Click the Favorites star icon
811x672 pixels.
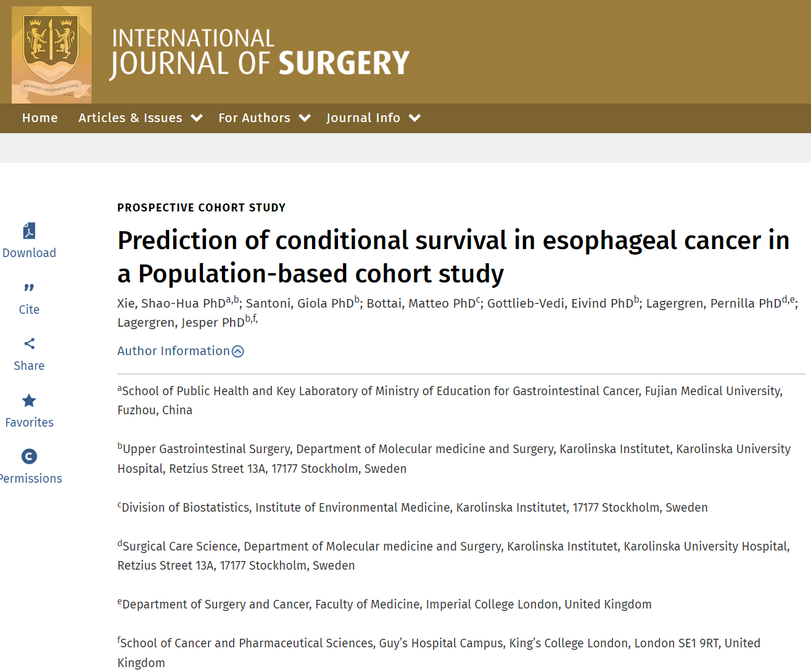pyautogui.click(x=29, y=401)
